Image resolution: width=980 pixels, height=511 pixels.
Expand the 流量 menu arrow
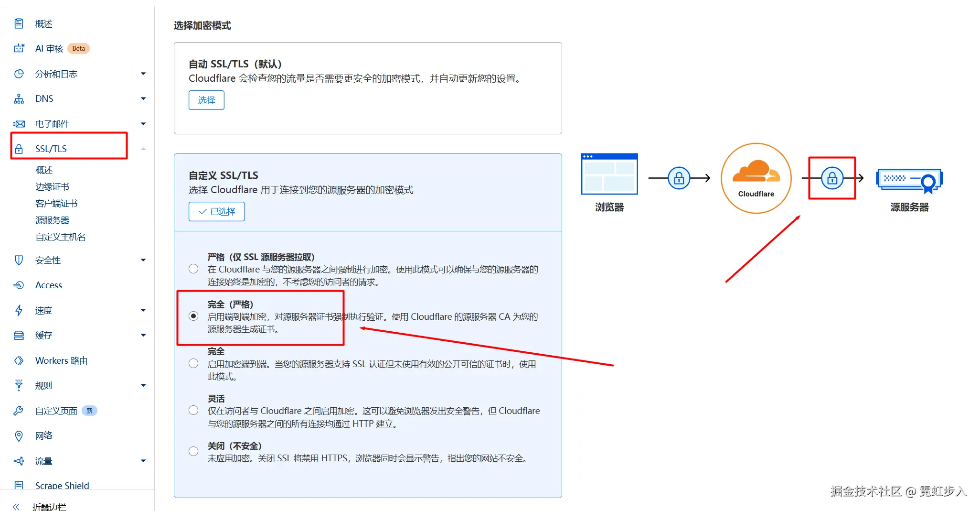pos(143,461)
